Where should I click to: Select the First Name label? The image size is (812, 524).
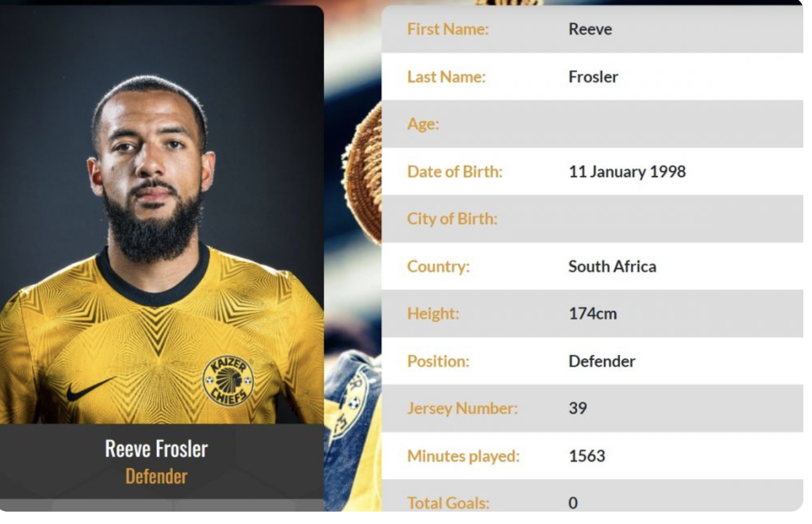click(x=448, y=29)
